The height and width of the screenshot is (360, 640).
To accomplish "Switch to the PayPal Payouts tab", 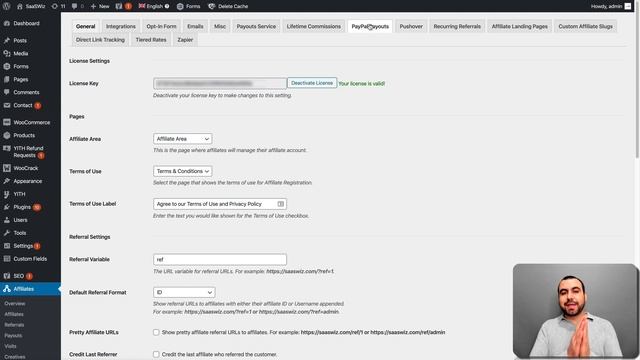I will pyautogui.click(x=370, y=26).
